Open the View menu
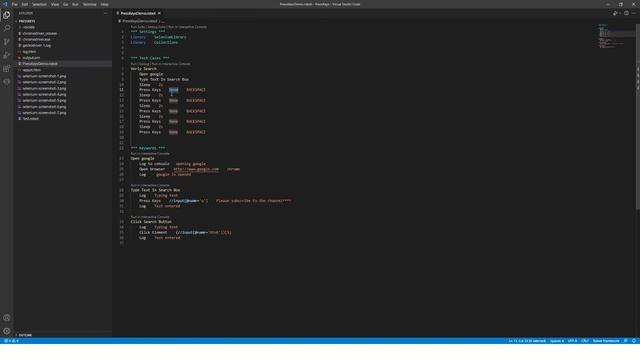This screenshot has height=360, width=640. click(x=55, y=4)
